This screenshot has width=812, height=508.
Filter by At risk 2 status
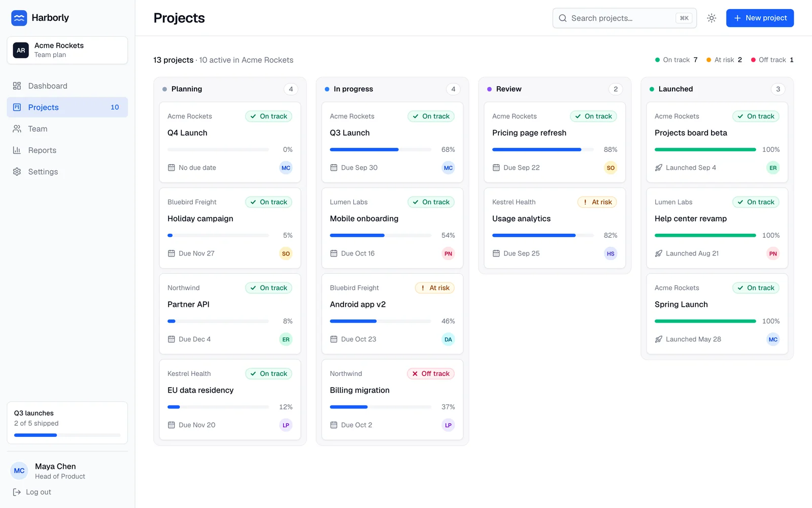click(x=724, y=60)
